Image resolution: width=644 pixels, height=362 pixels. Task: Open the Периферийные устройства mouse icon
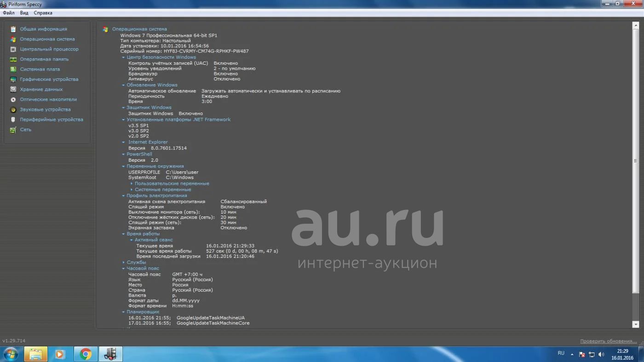[13, 119]
